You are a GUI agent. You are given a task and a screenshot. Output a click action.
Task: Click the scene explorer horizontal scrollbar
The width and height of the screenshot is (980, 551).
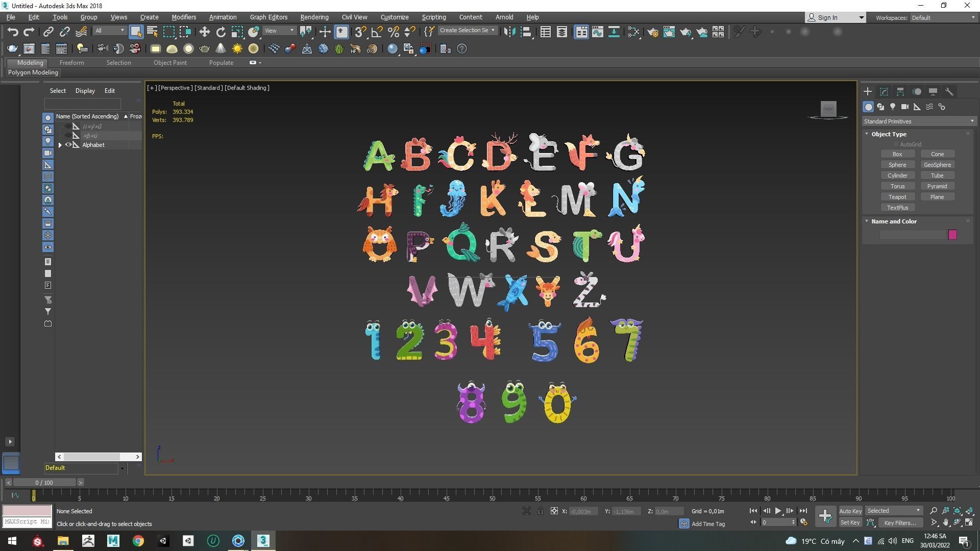click(98, 457)
